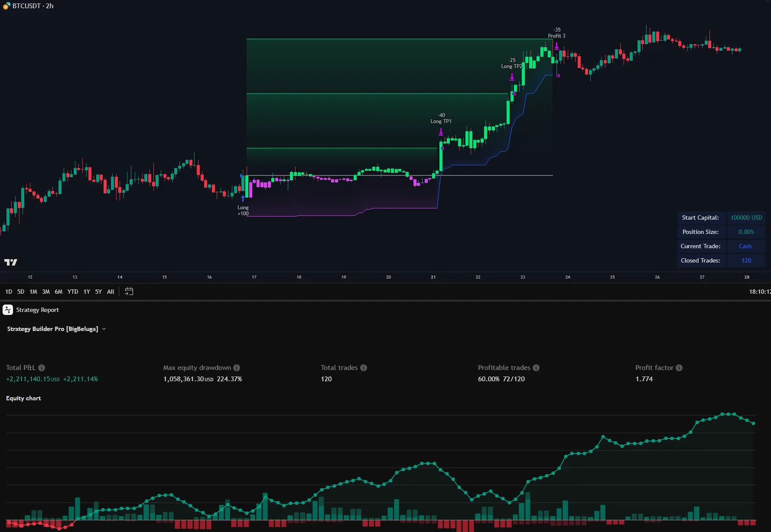Click the BTCUSDT coin symbol icon
This screenshot has height=532, width=771.
point(7,6)
